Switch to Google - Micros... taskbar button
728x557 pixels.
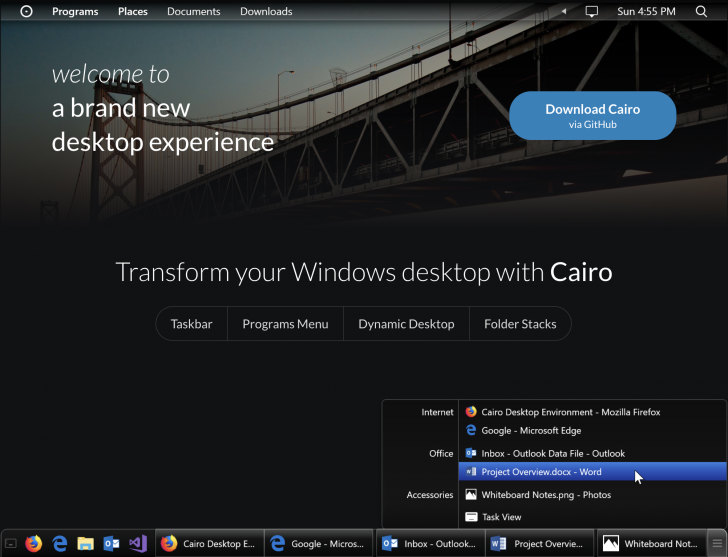(x=319, y=544)
